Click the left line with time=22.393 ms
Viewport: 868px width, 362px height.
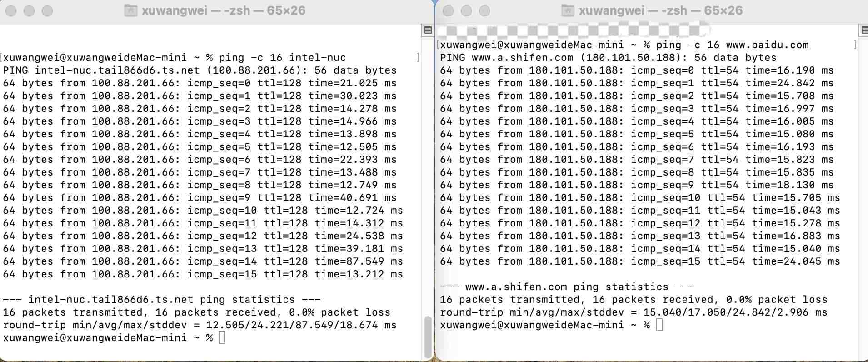point(200,160)
